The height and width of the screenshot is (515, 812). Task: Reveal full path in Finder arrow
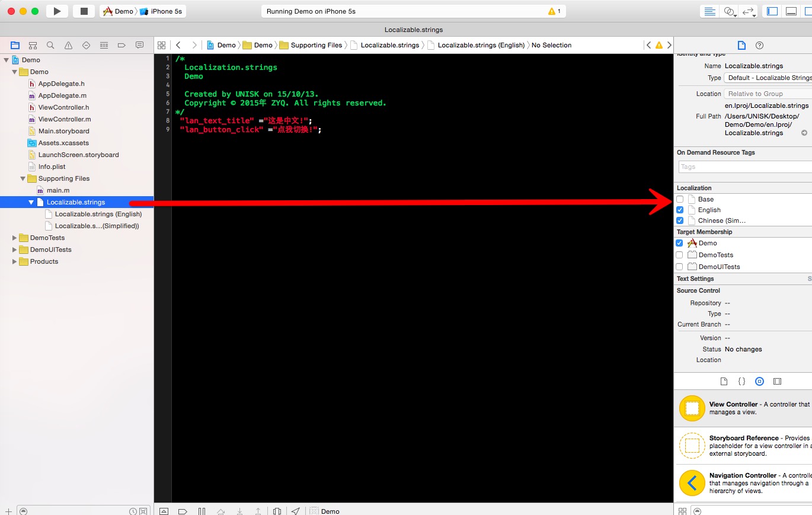point(804,133)
